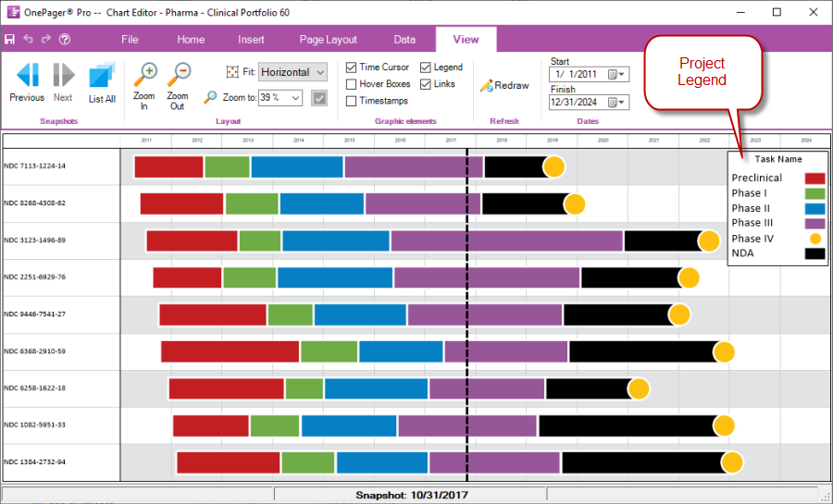Select row label NDC 1384-2732-94

[x=34, y=462]
